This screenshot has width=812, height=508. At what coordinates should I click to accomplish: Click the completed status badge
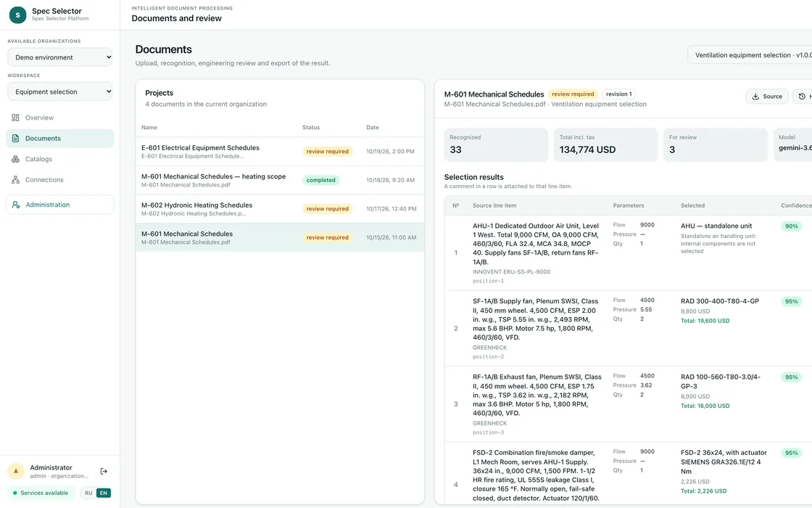click(x=320, y=181)
